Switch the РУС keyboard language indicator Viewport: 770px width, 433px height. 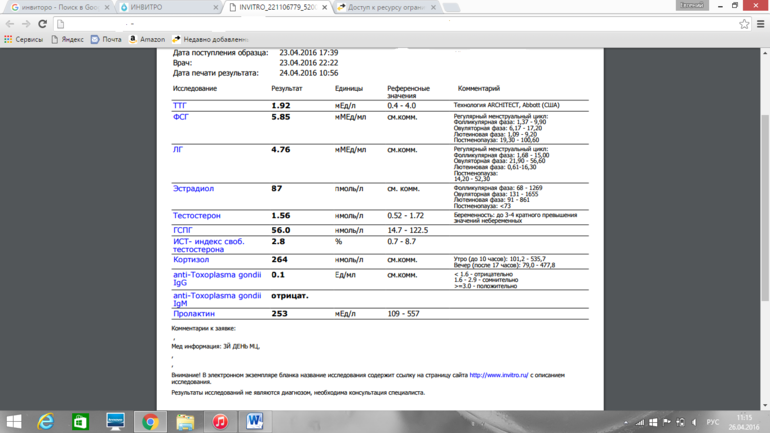coord(712,422)
